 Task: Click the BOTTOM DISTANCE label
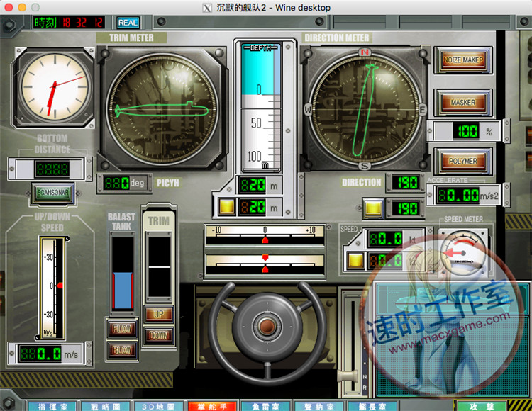[x=52, y=144]
